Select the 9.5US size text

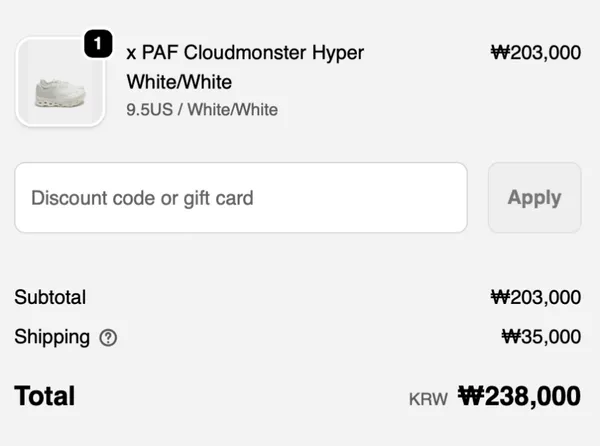[x=151, y=109]
